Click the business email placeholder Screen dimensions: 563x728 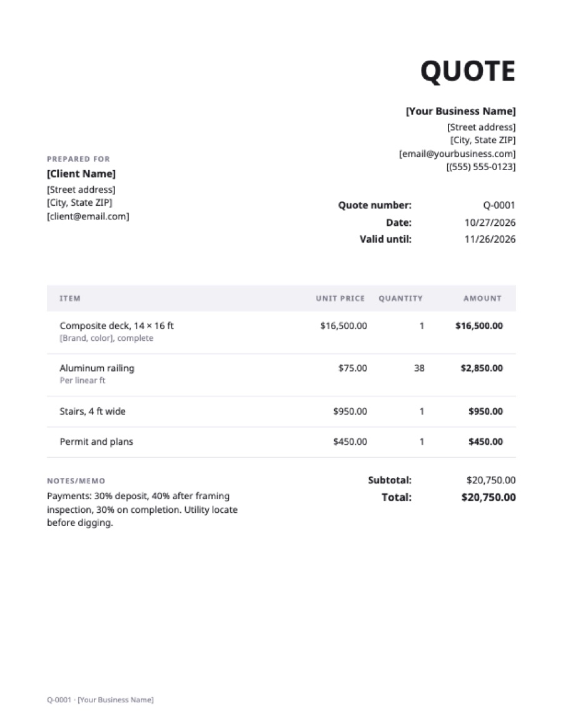[457, 154]
